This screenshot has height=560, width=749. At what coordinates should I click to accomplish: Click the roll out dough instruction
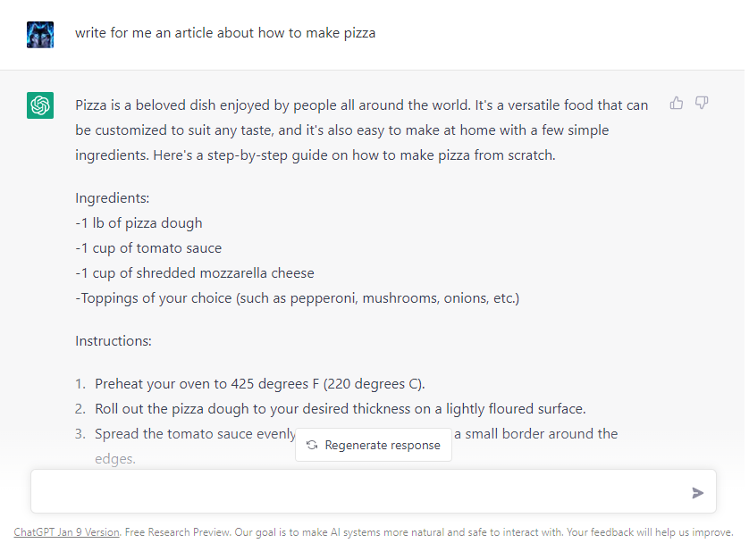click(x=331, y=408)
